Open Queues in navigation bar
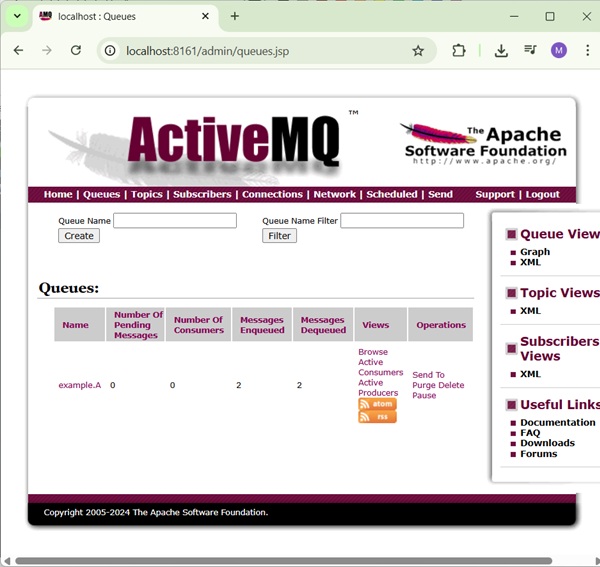The height and width of the screenshot is (567, 600). (x=101, y=194)
